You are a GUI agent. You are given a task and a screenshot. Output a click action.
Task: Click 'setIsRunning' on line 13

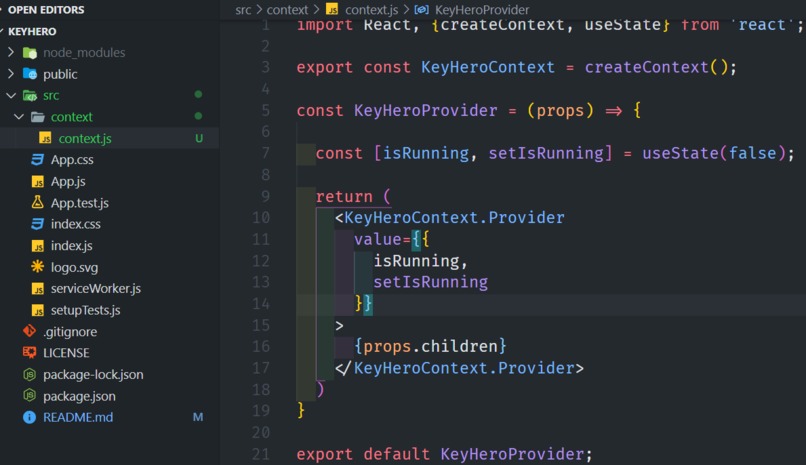coord(430,282)
